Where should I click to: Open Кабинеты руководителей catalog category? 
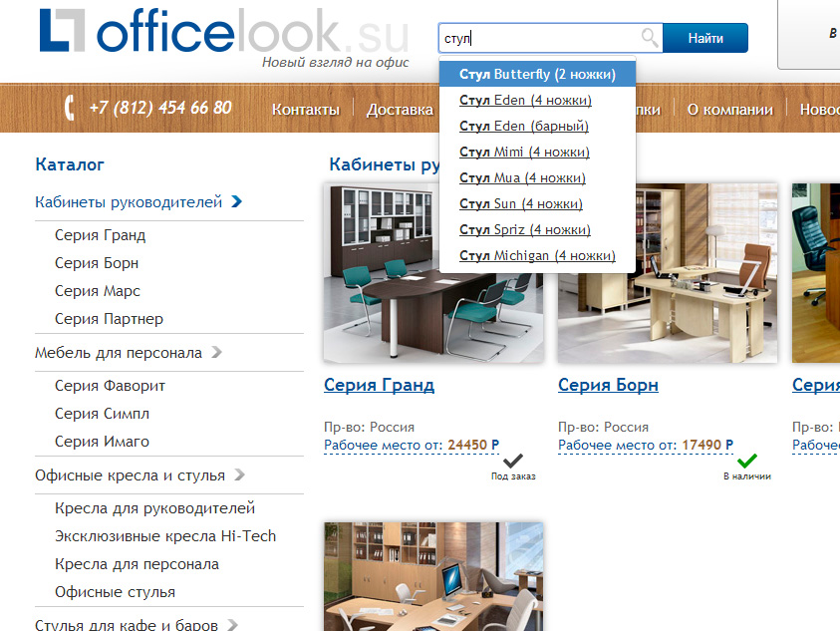pos(129,202)
